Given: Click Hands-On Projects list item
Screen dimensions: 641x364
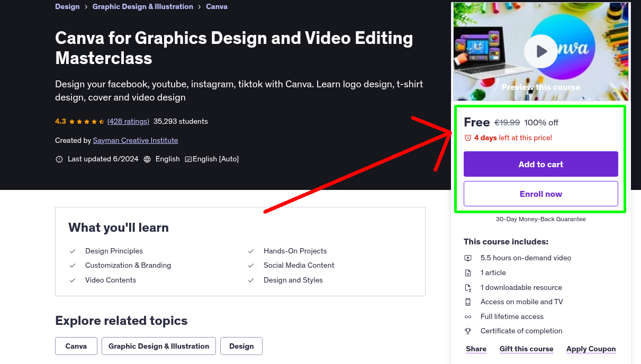Looking at the screenshot, I should pyautogui.click(x=295, y=251).
